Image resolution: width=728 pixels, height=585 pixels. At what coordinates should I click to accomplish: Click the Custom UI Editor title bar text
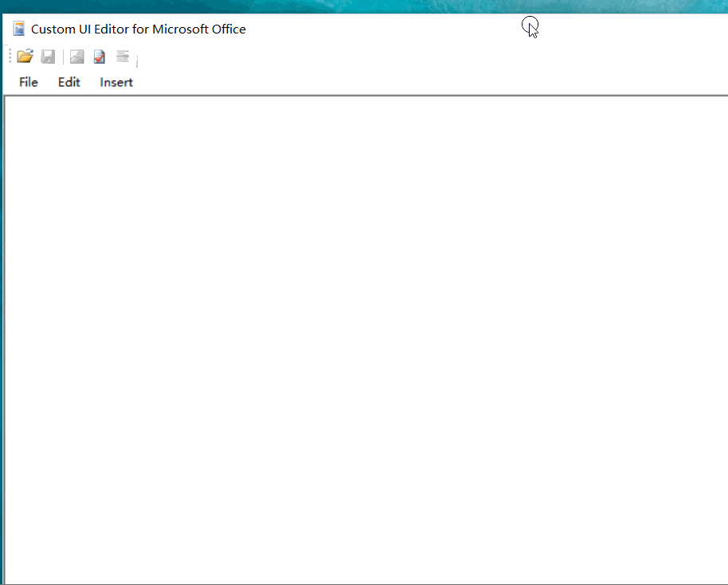point(139,29)
